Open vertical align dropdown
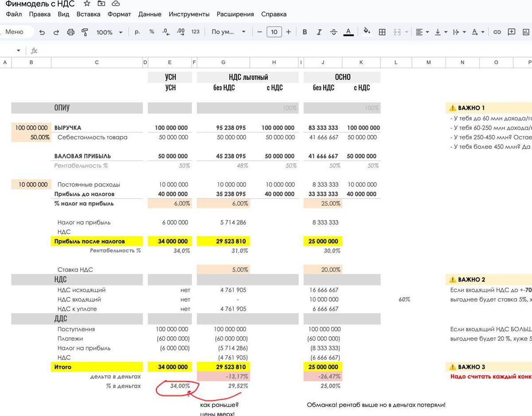Screen dimensions: 532x416 pos(441,32)
